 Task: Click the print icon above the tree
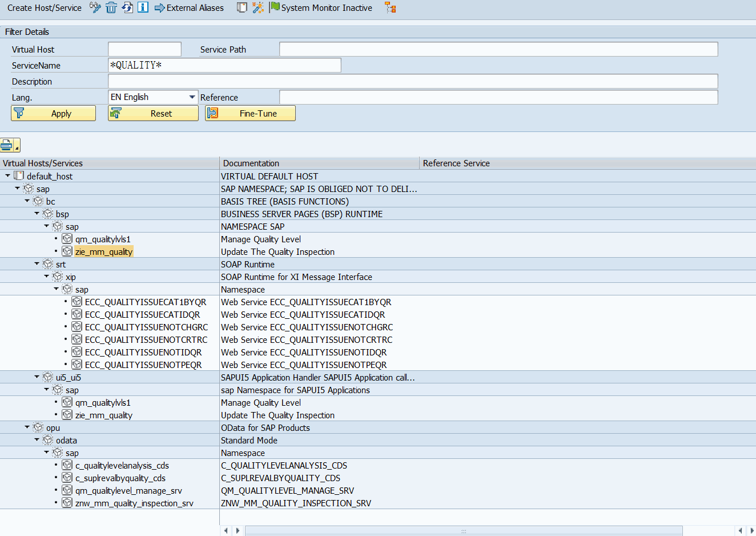pyautogui.click(x=7, y=145)
